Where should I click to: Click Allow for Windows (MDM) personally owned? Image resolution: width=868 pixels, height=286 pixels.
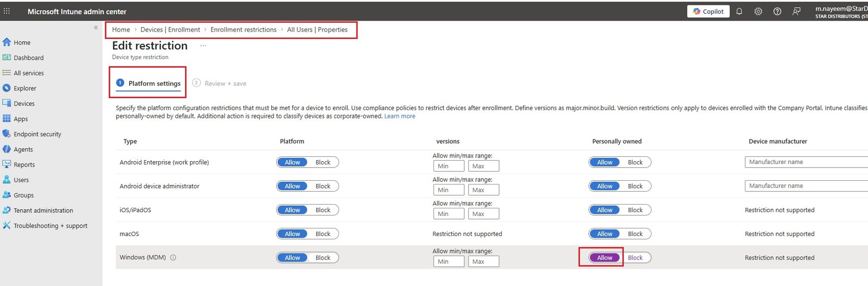click(604, 258)
